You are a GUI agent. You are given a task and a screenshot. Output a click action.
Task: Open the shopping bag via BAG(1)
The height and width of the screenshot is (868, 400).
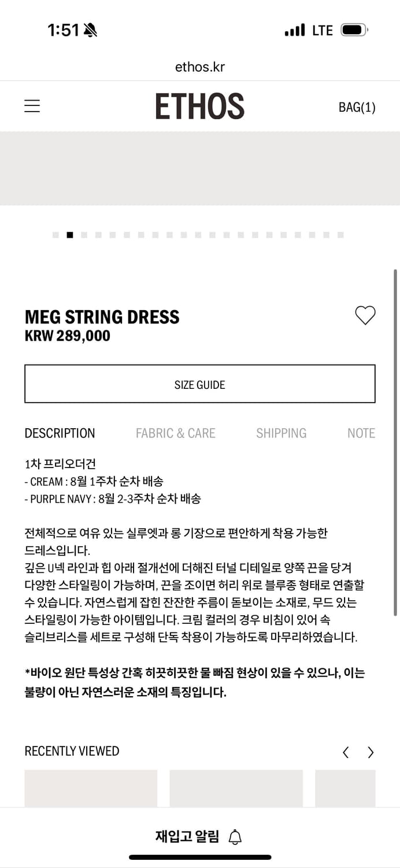pos(356,107)
